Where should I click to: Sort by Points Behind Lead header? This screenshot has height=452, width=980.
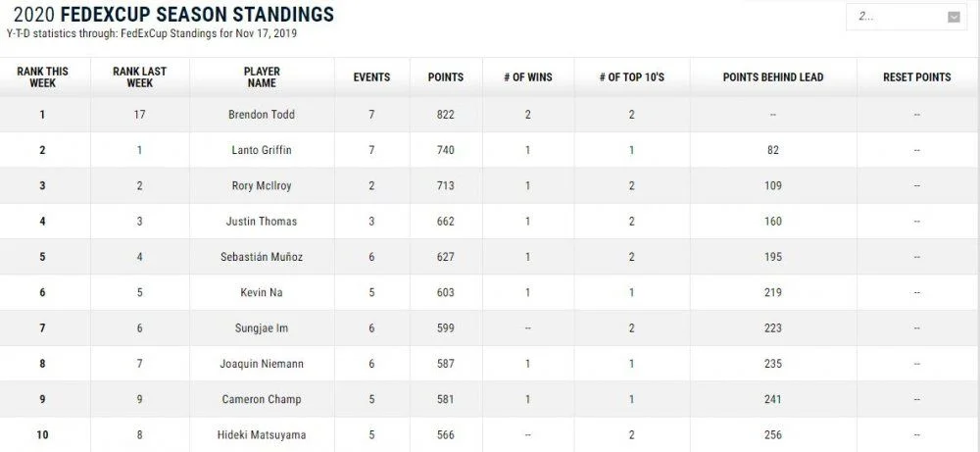tap(773, 77)
